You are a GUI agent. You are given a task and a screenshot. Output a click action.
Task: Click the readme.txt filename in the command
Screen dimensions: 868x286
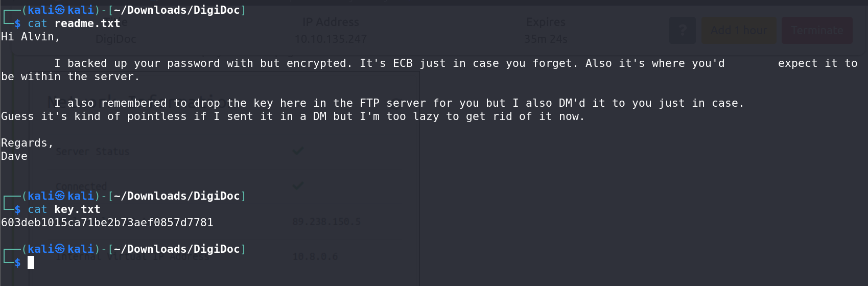pyautogui.click(x=87, y=23)
